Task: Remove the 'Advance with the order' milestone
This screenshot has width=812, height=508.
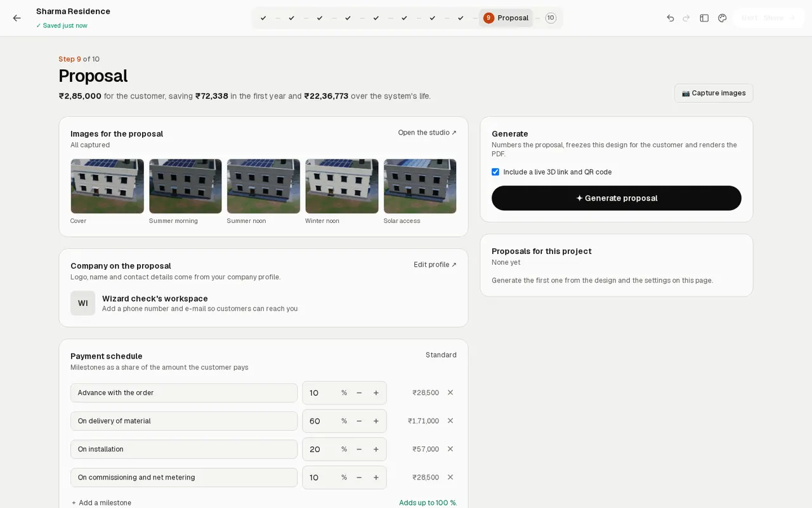Action: click(x=450, y=392)
